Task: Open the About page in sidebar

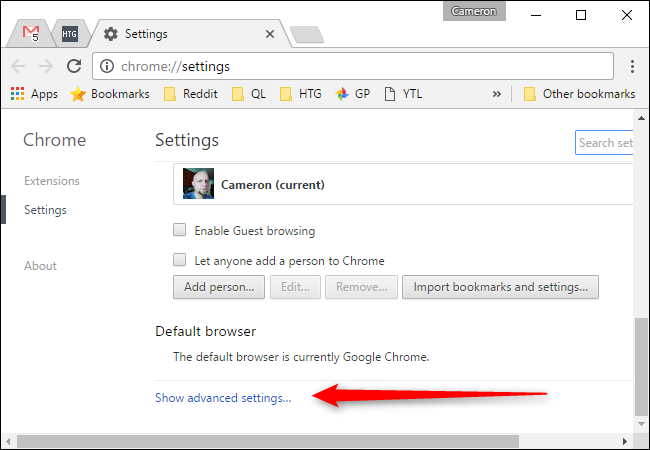Action: click(x=40, y=266)
